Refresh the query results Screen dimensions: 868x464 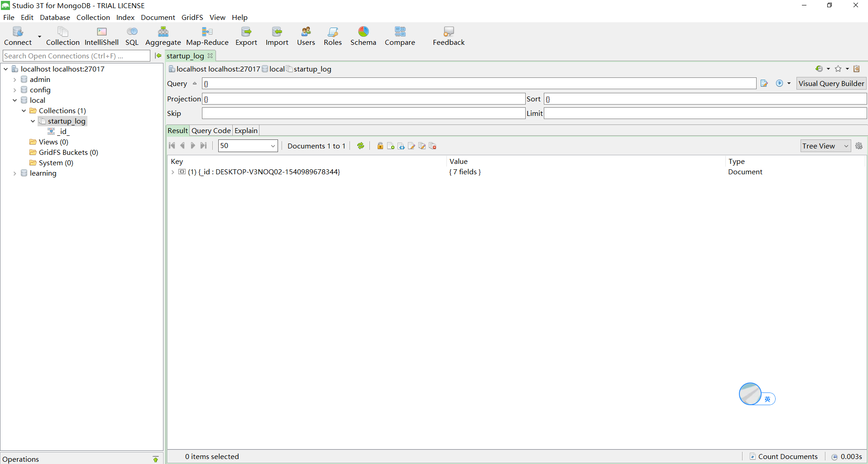point(360,145)
